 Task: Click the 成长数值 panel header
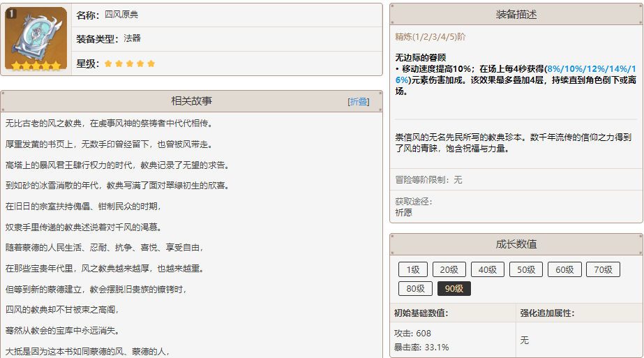516,244
